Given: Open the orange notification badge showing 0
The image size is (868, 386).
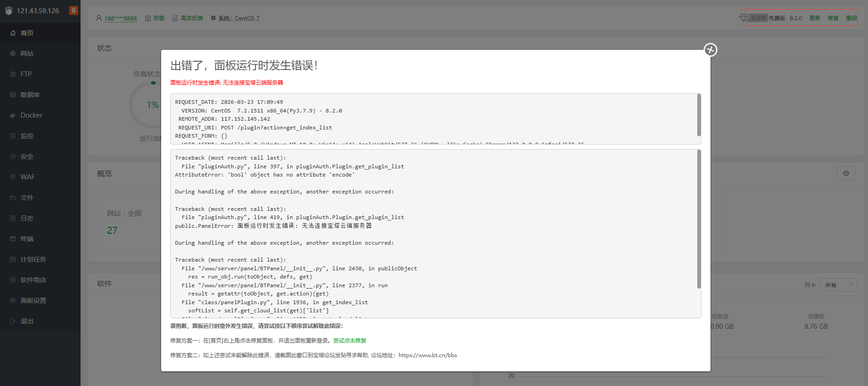Looking at the screenshot, I should (73, 11).
